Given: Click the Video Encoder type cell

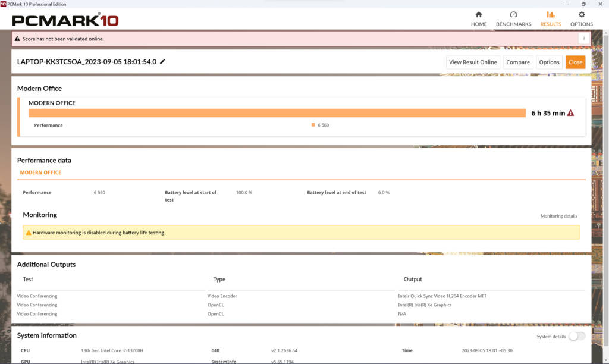Looking at the screenshot, I should pyautogui.click(x=222, y=296).
